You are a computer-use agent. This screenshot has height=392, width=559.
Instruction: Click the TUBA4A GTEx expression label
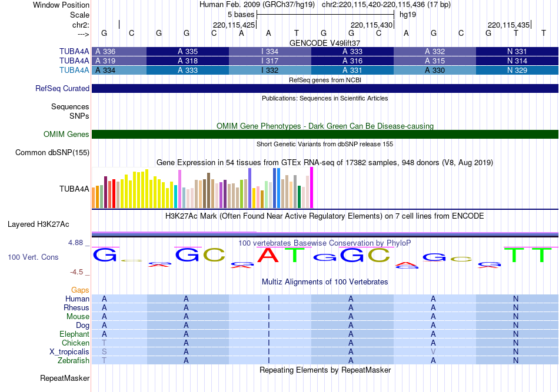click(x=74, y=189)
